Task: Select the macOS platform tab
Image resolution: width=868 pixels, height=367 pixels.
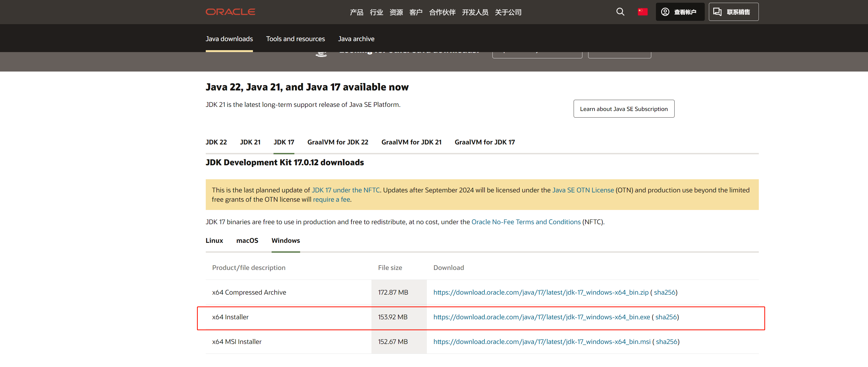Action: coord(247,240)
